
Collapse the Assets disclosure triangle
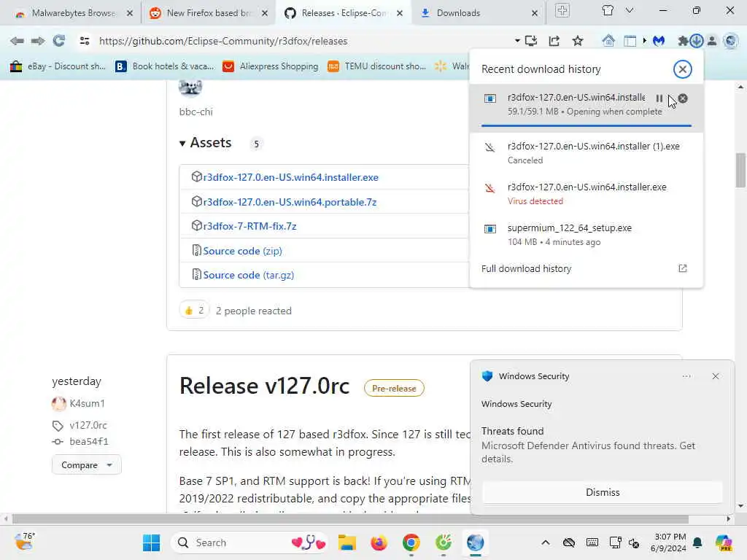point(182,143)
